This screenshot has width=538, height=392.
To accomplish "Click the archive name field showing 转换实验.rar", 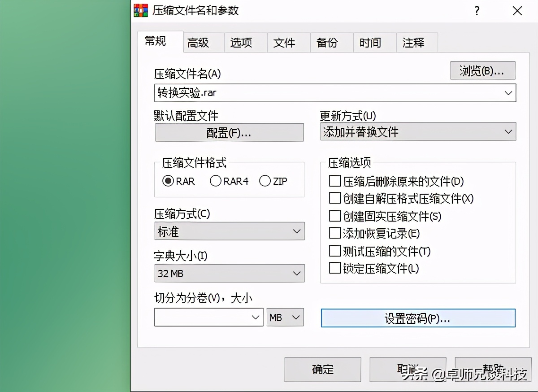I will 314,93.
